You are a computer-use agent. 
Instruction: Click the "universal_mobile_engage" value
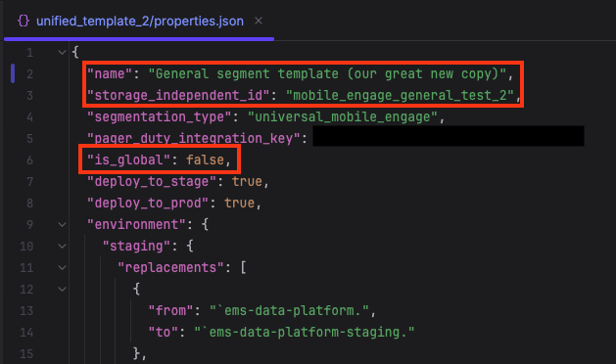click(343, 117)
